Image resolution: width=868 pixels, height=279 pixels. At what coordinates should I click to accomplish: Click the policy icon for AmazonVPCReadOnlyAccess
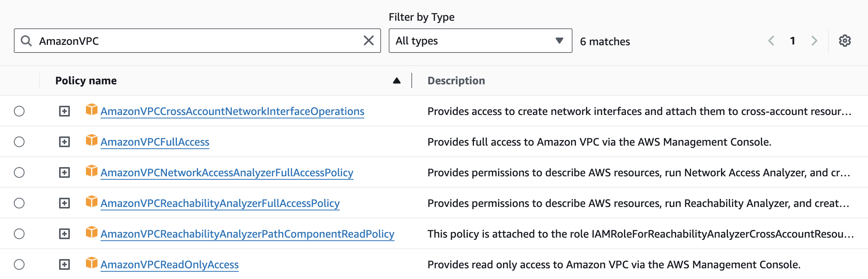pos(91,263)
